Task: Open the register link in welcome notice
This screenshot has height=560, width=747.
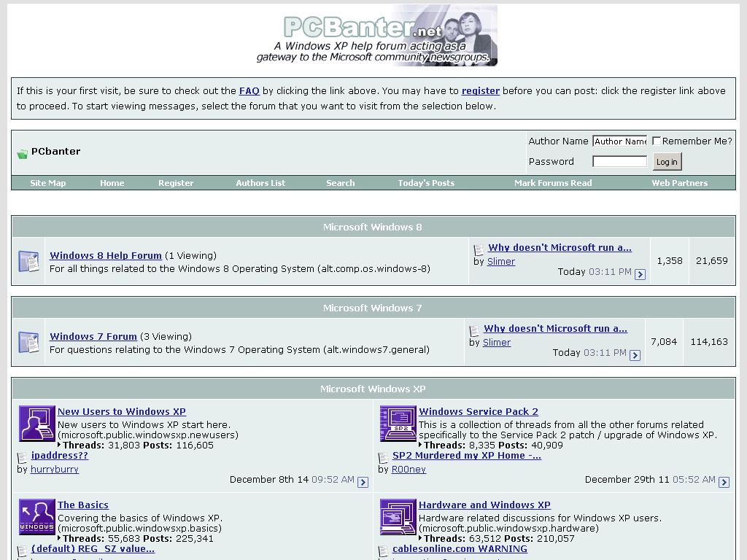Action: (481, 91)
